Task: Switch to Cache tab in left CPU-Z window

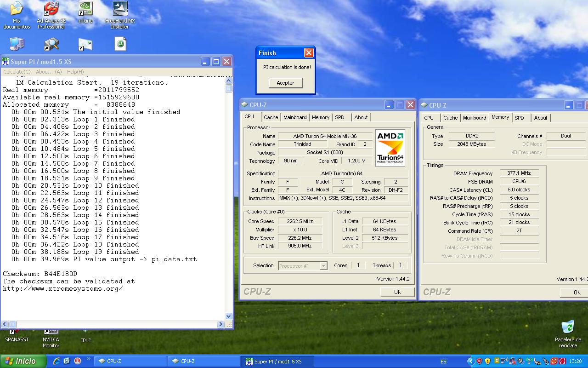Action: click(x=271, y=117)
